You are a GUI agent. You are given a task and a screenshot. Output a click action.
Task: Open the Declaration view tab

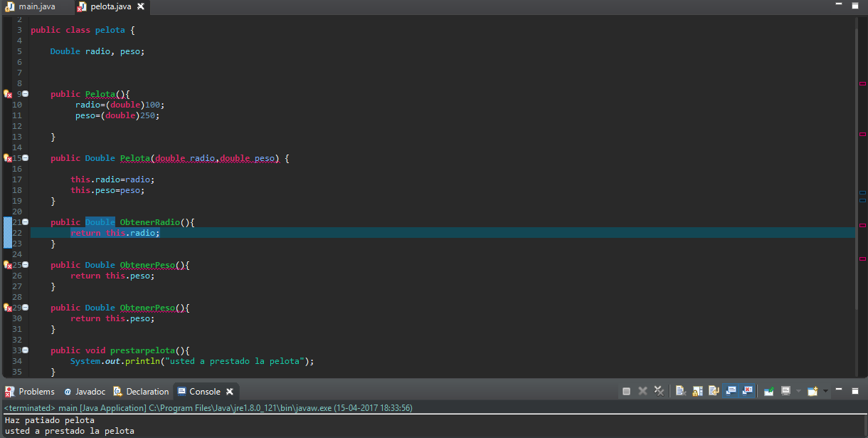click(x=142, y=392)
